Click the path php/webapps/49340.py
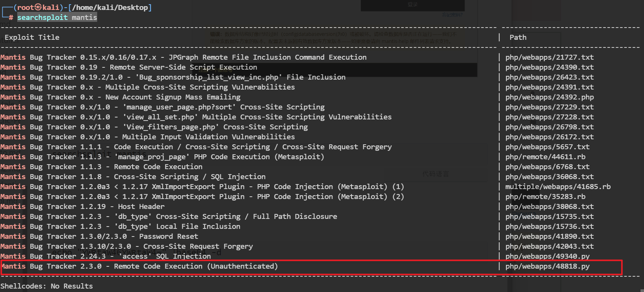 coord(548,256)
